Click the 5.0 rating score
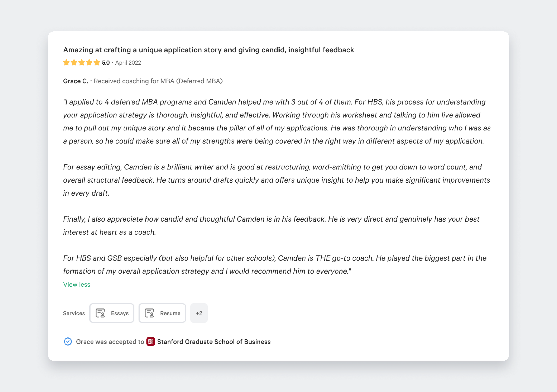The width and height of the screenshot is (557, 392). pyautogui.click(x=106, y=62)
